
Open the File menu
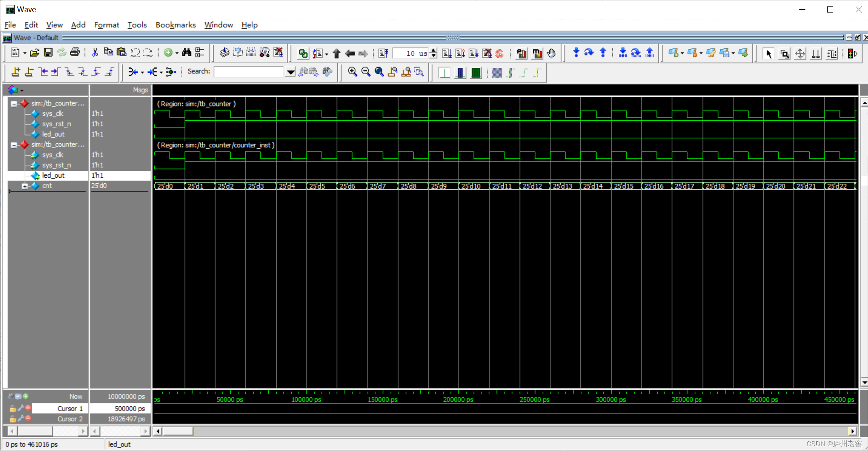pyautogui.click(x=11, y=25)
